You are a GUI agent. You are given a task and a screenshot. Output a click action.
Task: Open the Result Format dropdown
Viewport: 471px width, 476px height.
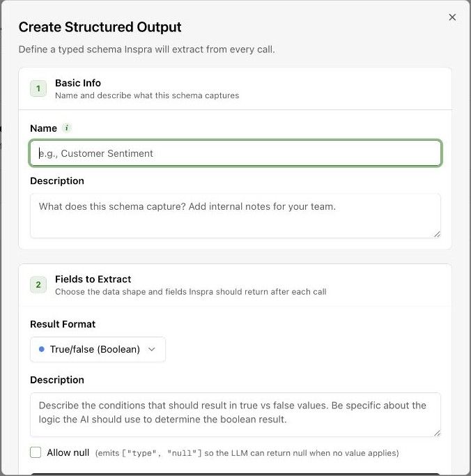tap(98, 349)
